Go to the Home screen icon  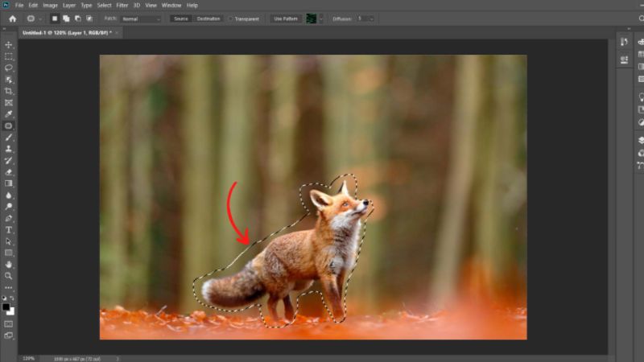(x=13, y=19)
